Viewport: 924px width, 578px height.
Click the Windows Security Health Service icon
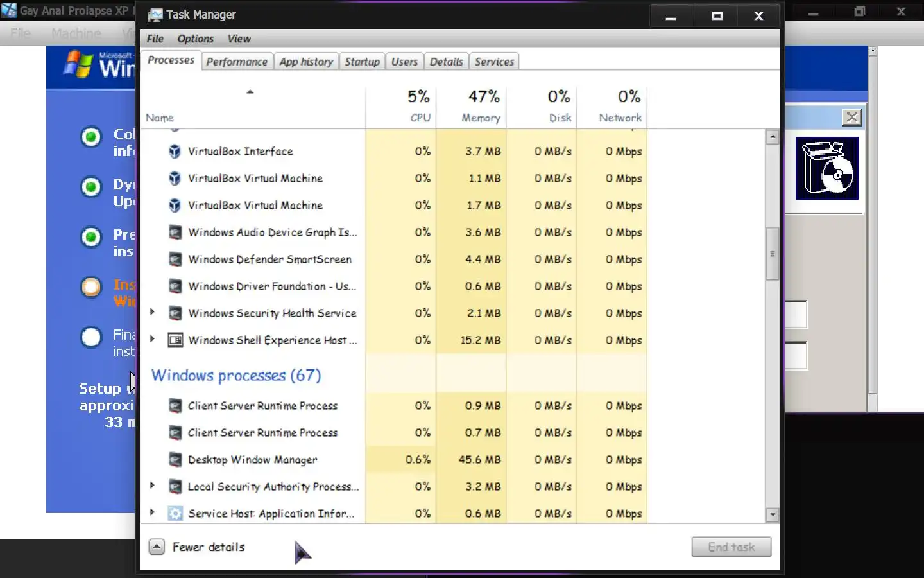coord(175,313)
